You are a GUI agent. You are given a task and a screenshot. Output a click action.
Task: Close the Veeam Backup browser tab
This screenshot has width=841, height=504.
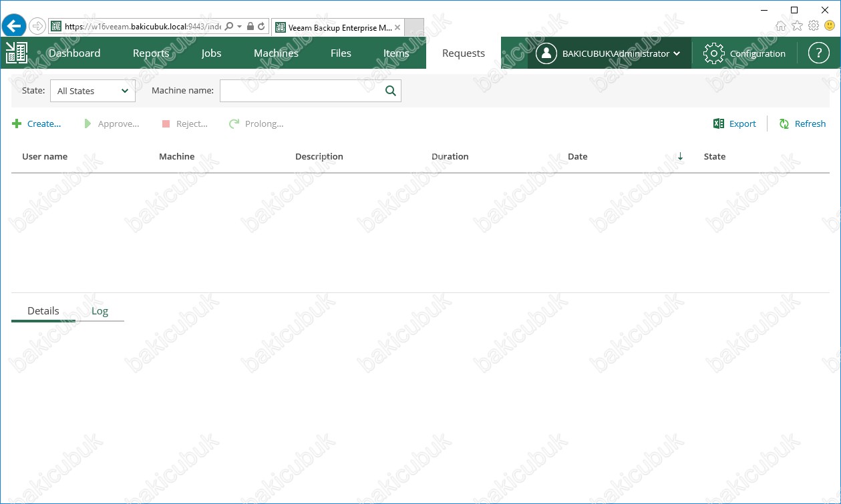(x=397, y=27)
